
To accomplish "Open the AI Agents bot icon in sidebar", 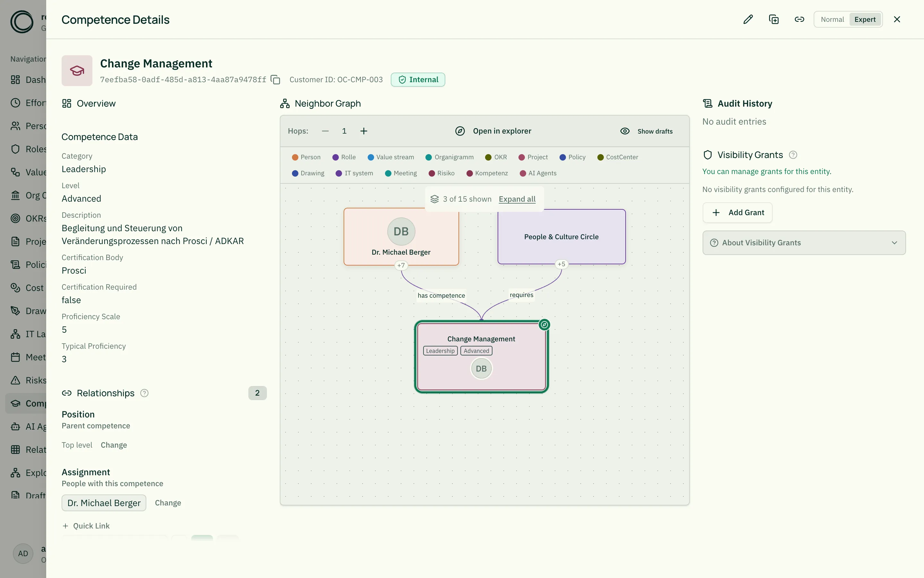I will 15,426.
